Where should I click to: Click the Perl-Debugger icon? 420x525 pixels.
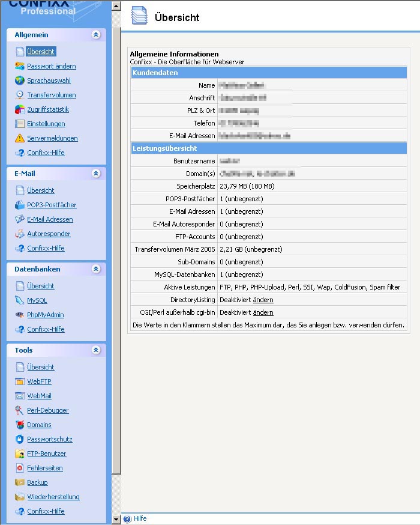click(x=20, y=410)
